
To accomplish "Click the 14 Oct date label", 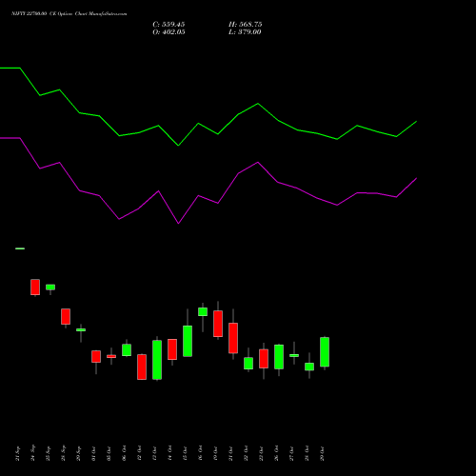I will [x=170, y=454].
